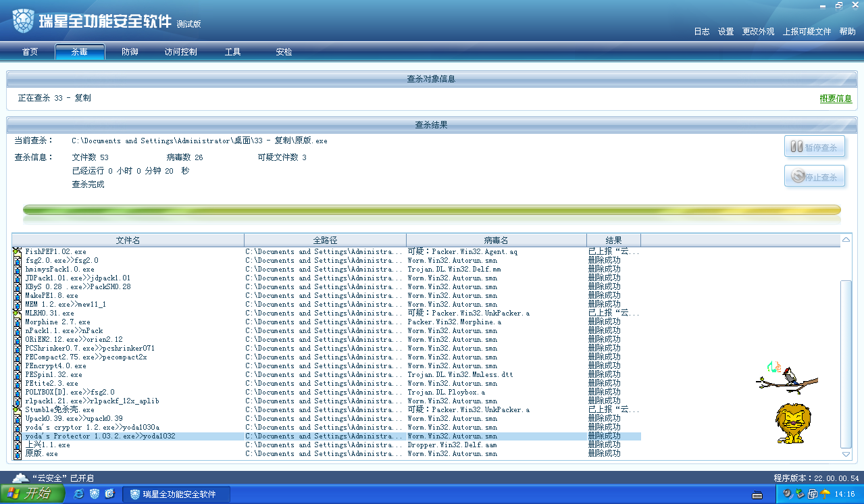Click the green Rising tray icon
This screenshot has width=864, height=504.
tap(800, 494)
